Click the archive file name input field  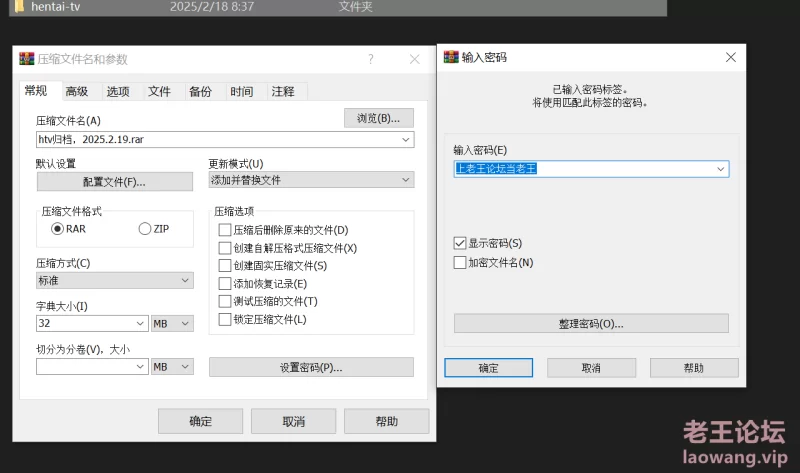click(x=215, y=140)
